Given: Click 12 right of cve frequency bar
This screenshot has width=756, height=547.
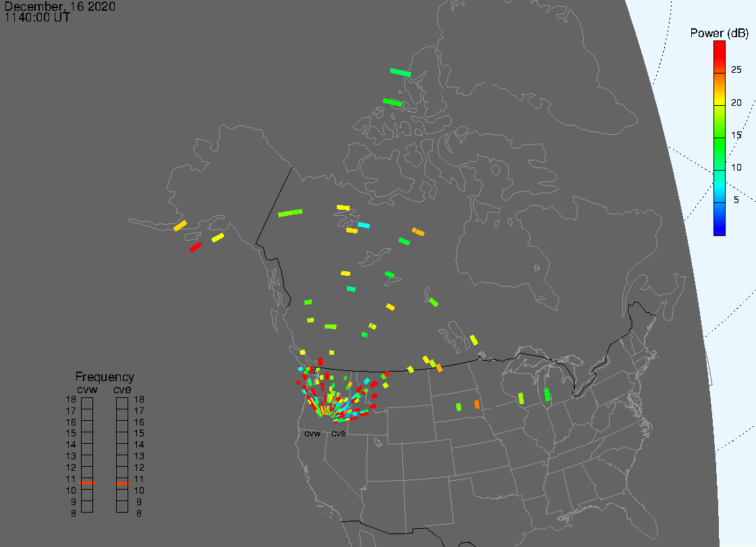Looking at the screenshot, I should pyautogui.click(x=139, y=467).
